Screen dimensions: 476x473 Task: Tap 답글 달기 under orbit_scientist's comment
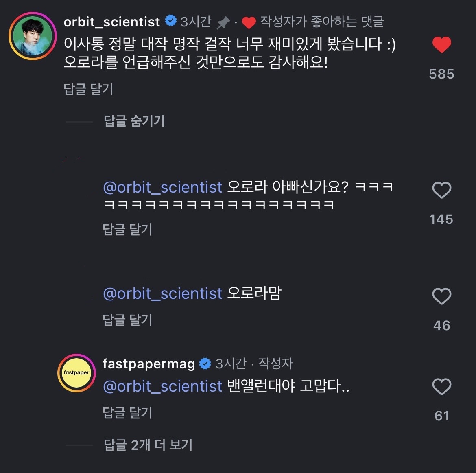[88, 89]
